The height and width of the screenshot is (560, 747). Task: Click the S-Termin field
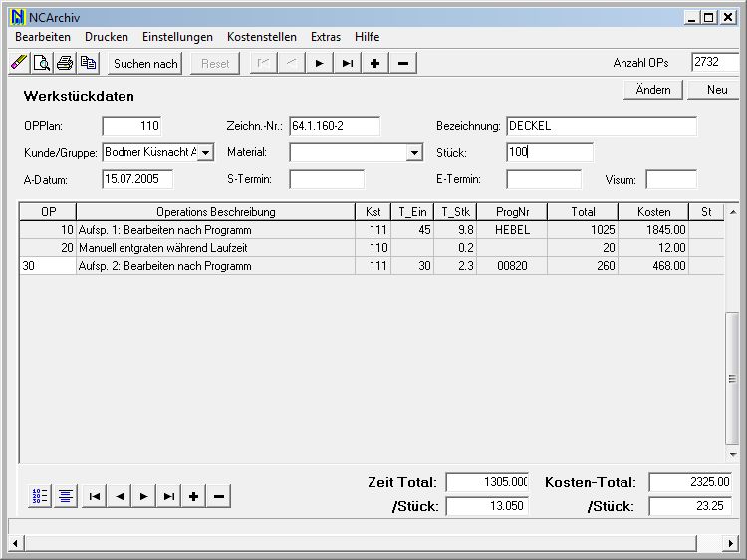[327, 179]
